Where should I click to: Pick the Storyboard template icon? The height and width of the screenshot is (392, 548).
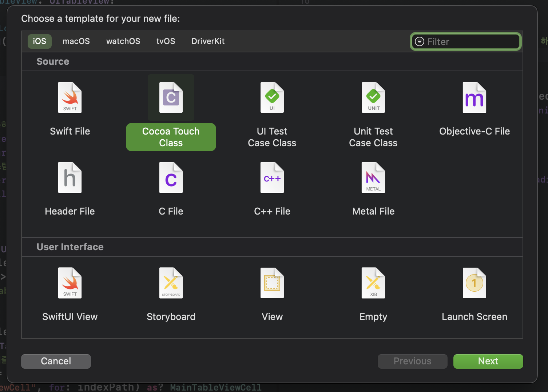coord(171,283)
